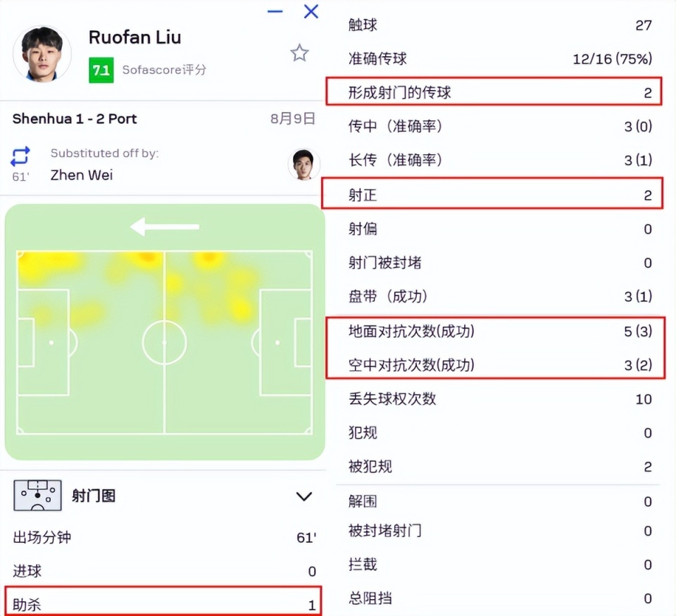Click the heatmap attack direction arrow
The image size is (676, 616).
(165, 227)
